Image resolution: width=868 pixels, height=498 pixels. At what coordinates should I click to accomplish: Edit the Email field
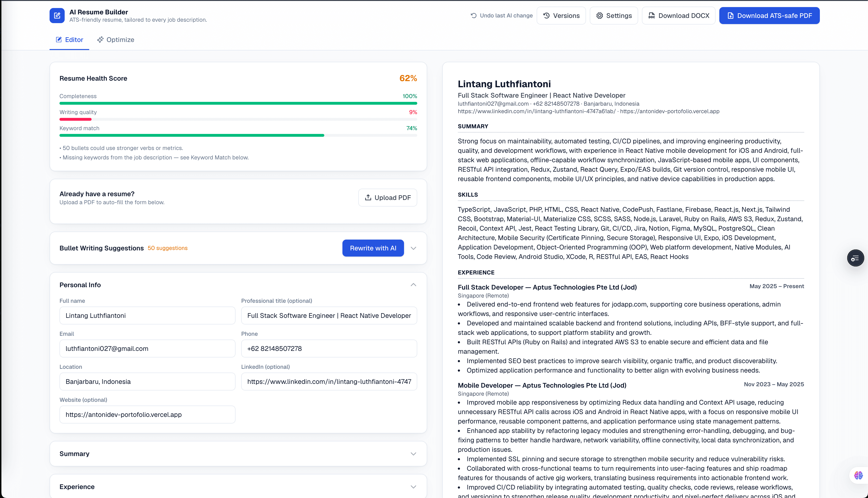pos(147,348)
